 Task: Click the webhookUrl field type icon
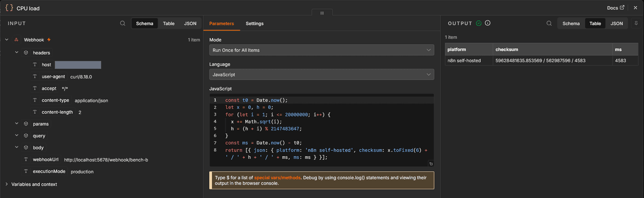(26, 160)
